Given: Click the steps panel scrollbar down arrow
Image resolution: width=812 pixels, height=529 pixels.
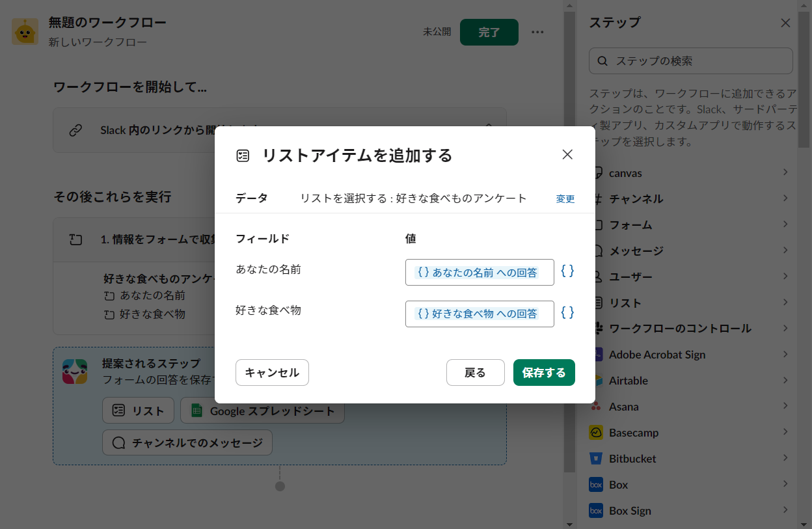Looking at the screenshot, I should click(805, 523).
